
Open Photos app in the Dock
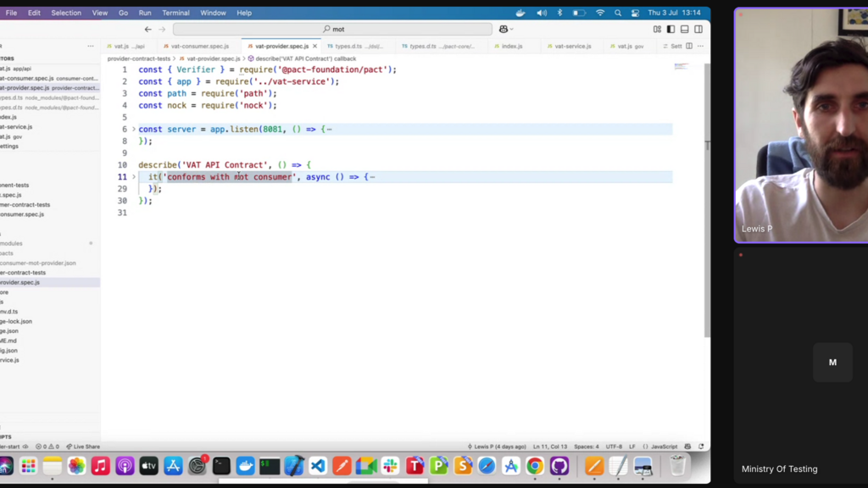pyautogui.click(x=76, y=466)
